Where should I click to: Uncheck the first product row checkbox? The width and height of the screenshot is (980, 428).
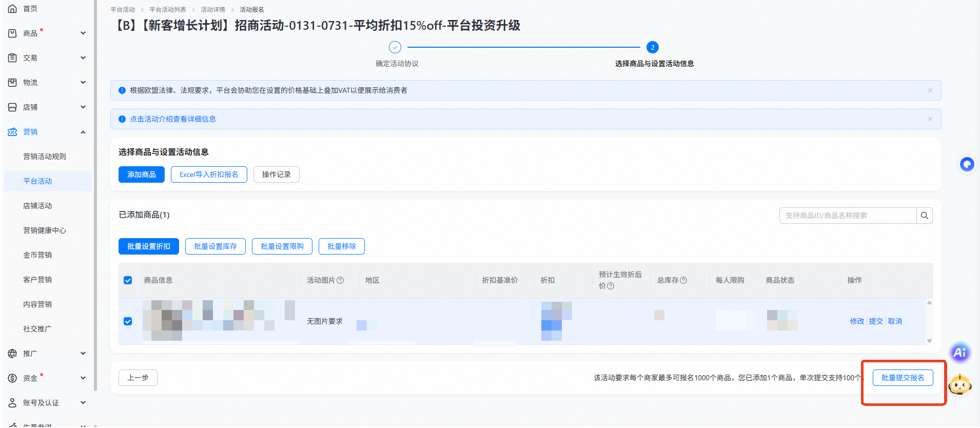click(x=128, y=321)
